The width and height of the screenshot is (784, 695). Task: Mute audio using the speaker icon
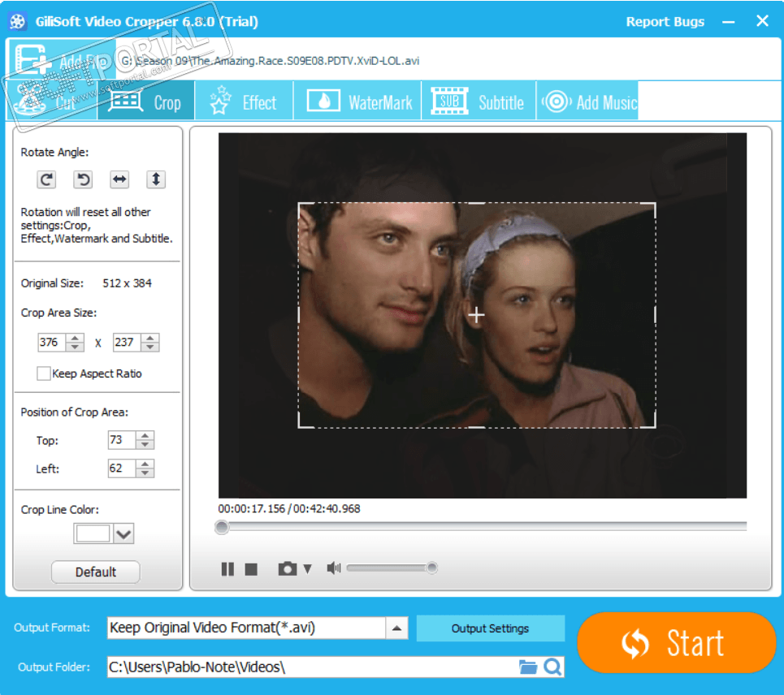pos(333,568)
